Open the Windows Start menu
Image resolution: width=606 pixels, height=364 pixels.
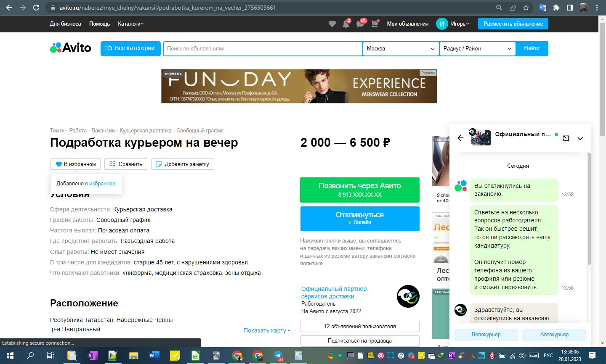pos(10,356)
